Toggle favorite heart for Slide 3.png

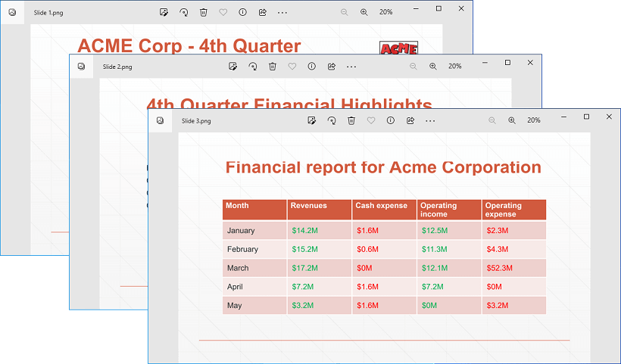[x=371, y=120]
